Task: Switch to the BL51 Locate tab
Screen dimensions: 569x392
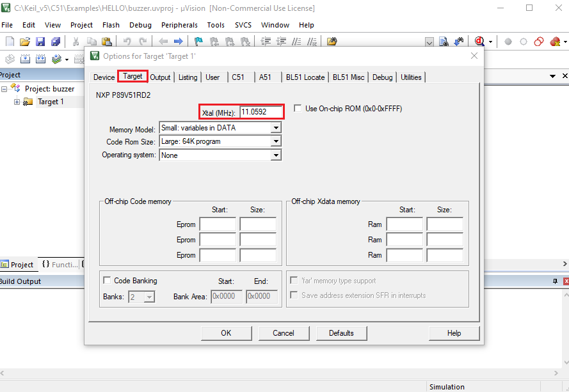Action: point(305,77)
